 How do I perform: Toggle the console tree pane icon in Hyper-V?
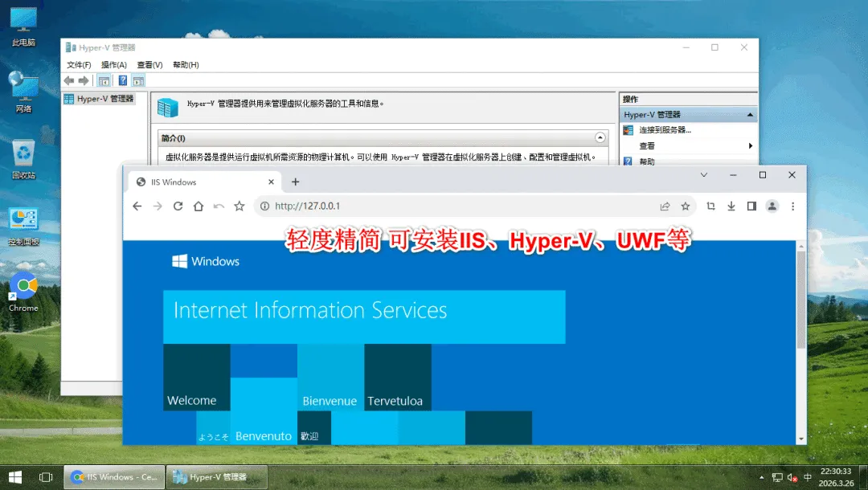(104, 81)
